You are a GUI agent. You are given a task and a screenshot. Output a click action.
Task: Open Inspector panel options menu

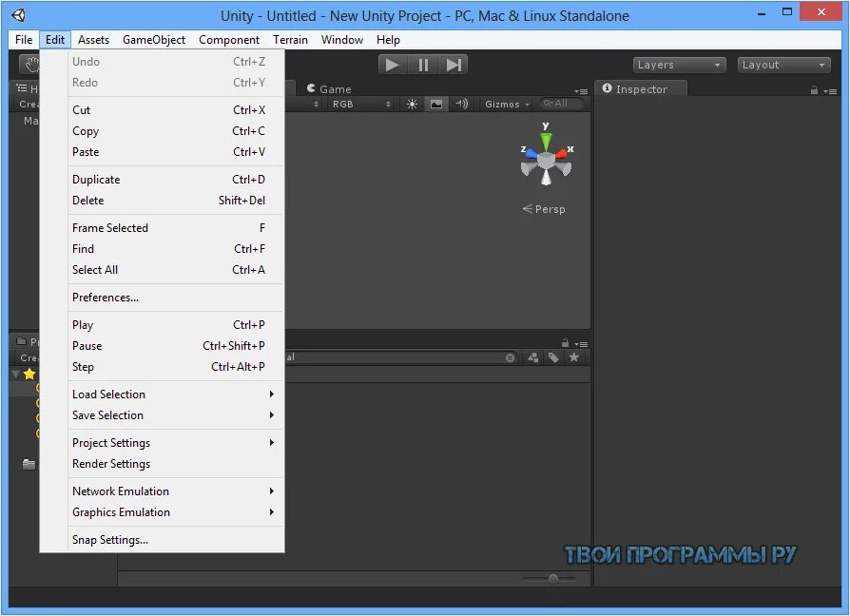click(830, 91)
